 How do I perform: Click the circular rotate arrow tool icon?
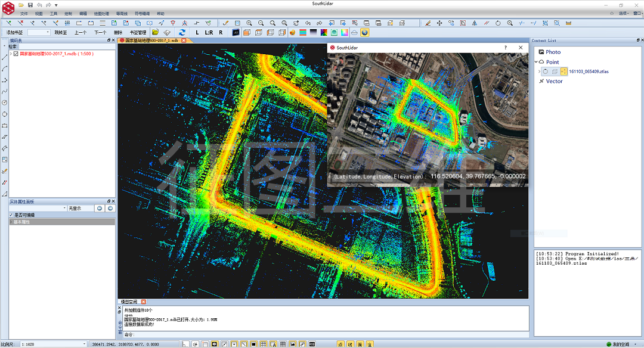click(498, 23)
